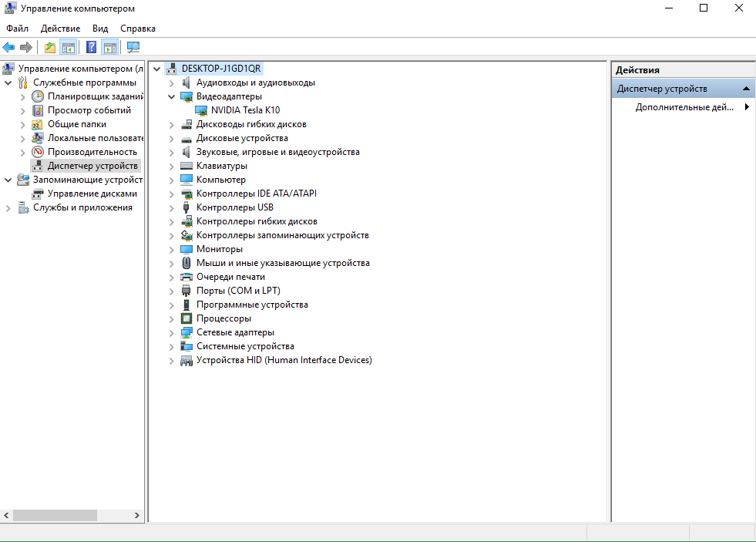Click the Планировщик заданий clock icon

(37, 97)
